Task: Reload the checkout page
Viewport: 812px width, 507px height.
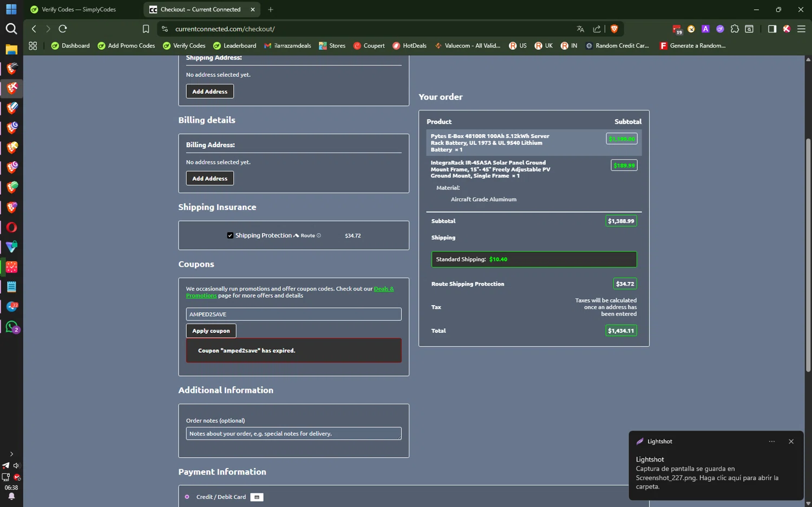Action: pyautogui.click(x=63, y=29)
